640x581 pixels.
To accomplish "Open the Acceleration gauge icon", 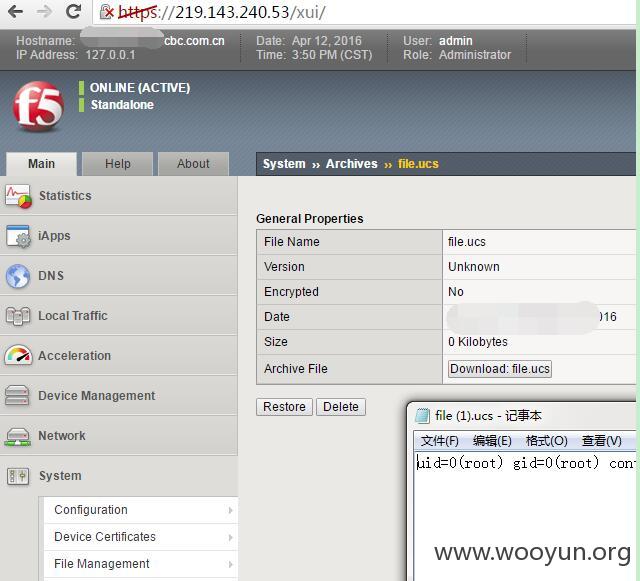I will [x=18, y=355].
